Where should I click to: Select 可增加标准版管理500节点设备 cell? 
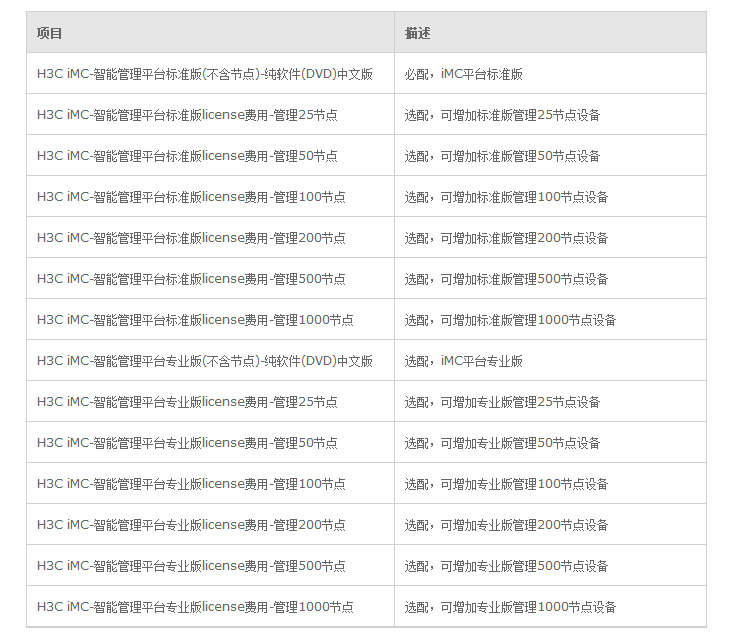pyautogui.click(x=550, y=279)
